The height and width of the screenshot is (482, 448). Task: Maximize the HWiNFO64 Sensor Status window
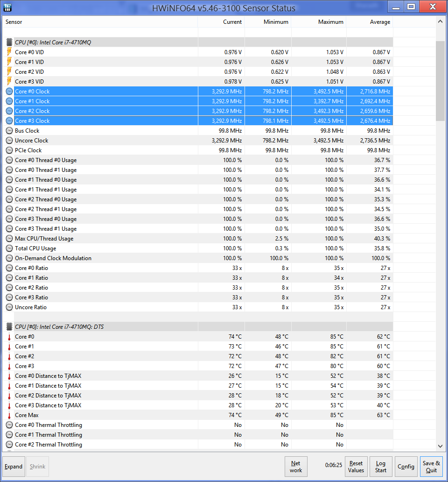(411, 7)
